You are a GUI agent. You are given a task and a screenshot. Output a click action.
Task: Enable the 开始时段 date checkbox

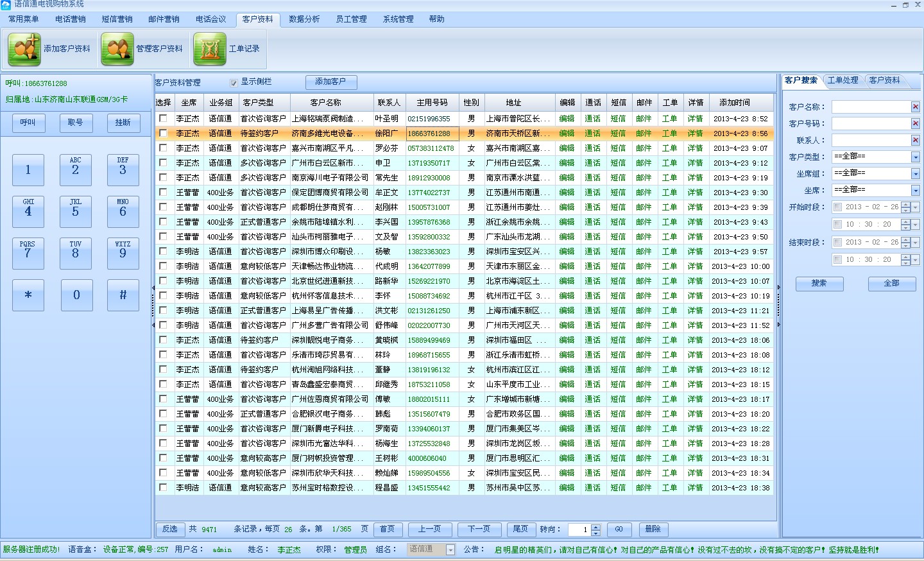837,207
